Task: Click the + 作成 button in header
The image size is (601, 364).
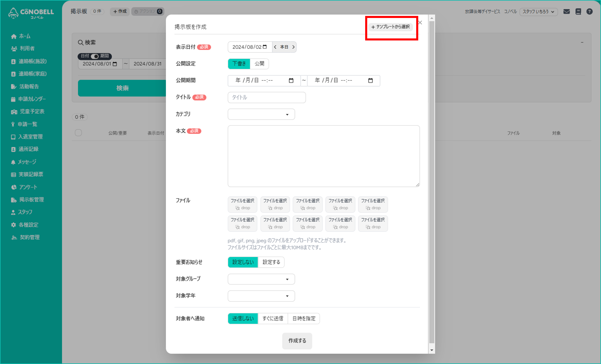Action: (120, 11)
